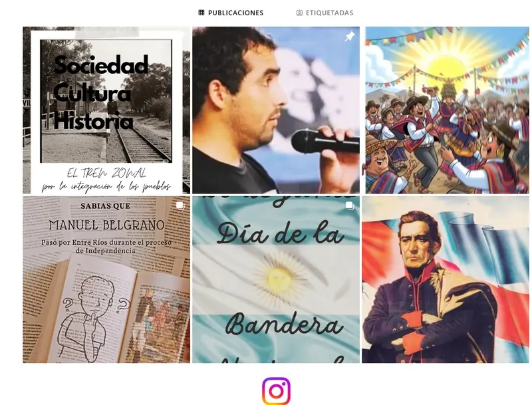
Task: Click the thinking cartoon man drawing
Action: (x=92, y=317)
